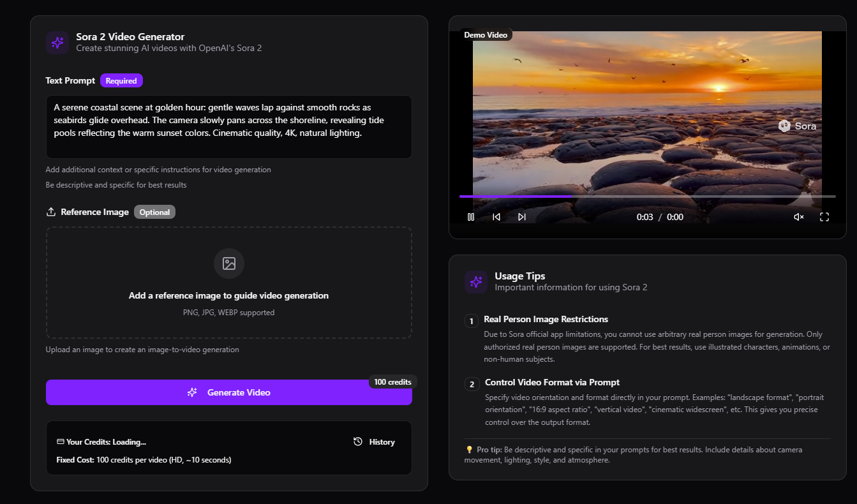Click the credit card icon beside Your Credits
The width and height of the screenshot is (857, 504).
pos(61,442)
